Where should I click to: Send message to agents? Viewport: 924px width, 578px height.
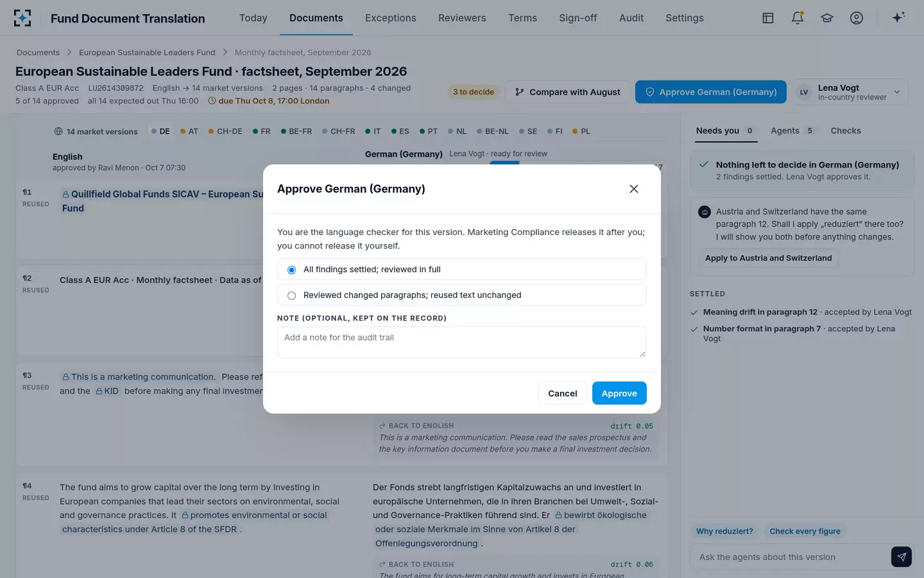(x=902, y=557)
